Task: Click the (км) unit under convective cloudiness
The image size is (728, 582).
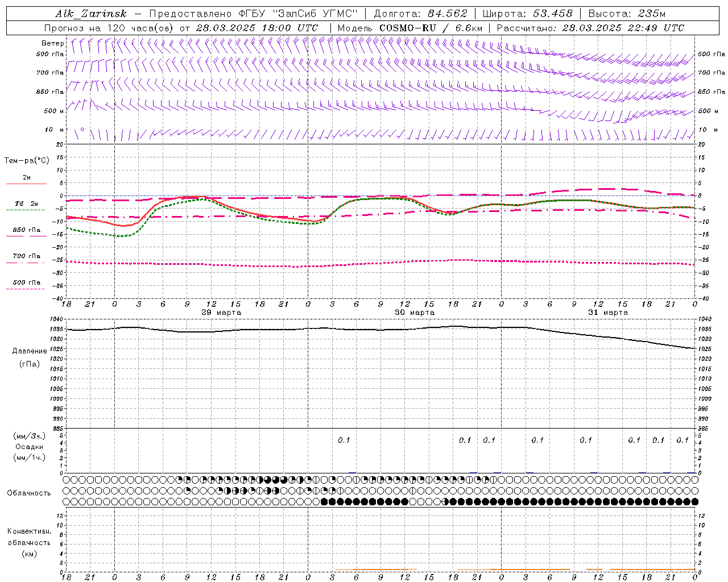Action: 30,554
